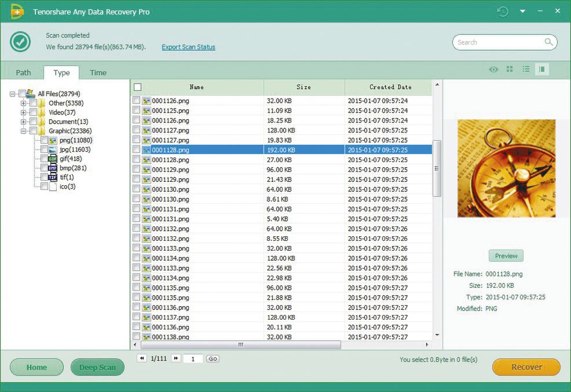Switch to thumbnail grid view
This screenshot has height=392, width=571.
click(510, 69)
